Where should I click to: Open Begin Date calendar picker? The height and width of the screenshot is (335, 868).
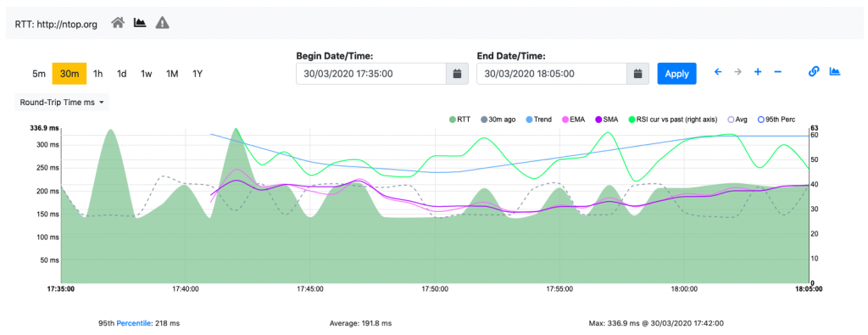click(457, 74)
